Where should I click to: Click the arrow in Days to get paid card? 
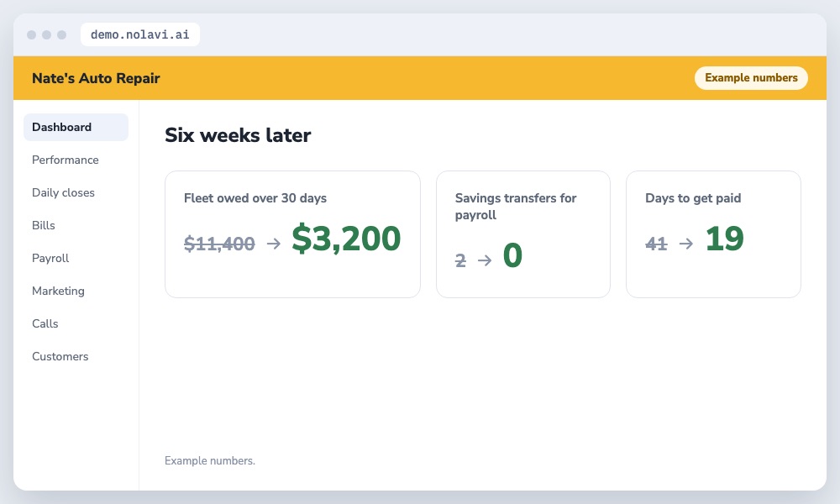click(686, 244)
